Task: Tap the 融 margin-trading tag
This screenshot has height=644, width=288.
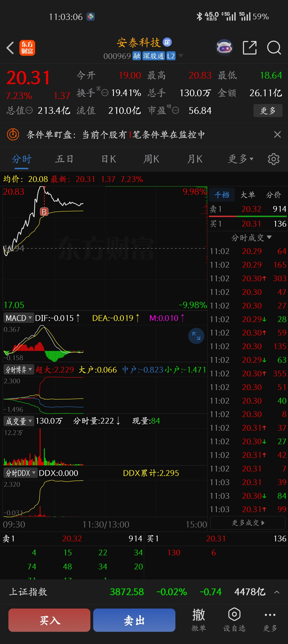Action: [137, 56]
